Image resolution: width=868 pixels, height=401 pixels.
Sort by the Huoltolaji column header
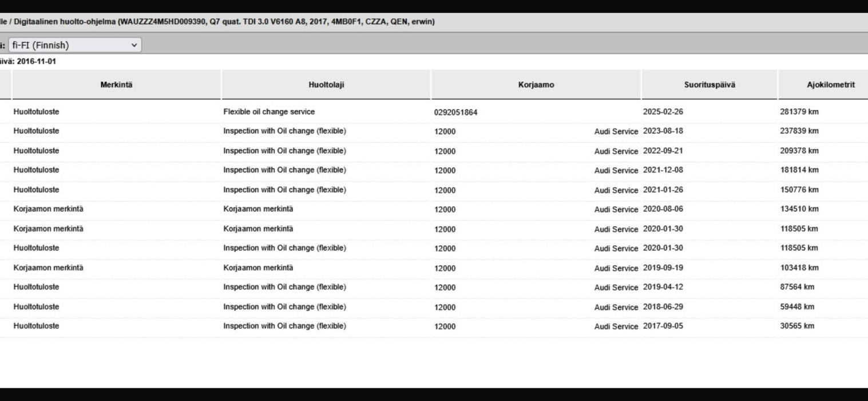point(326,85)
